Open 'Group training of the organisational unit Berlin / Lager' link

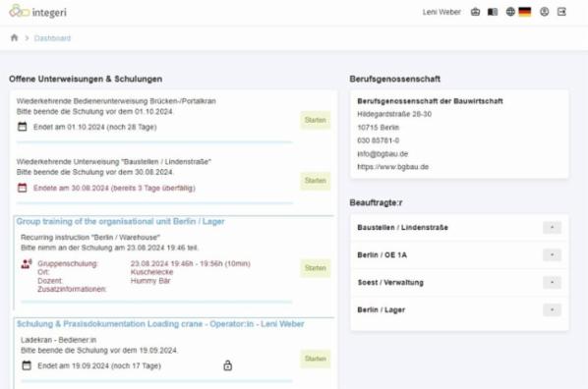[120, 221]
